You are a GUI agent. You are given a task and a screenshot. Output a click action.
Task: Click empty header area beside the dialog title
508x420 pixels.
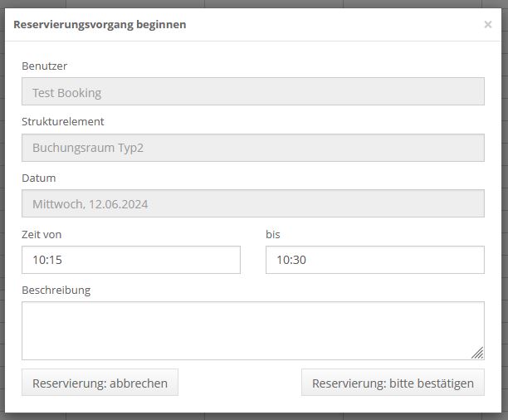[x=332, y=25]
